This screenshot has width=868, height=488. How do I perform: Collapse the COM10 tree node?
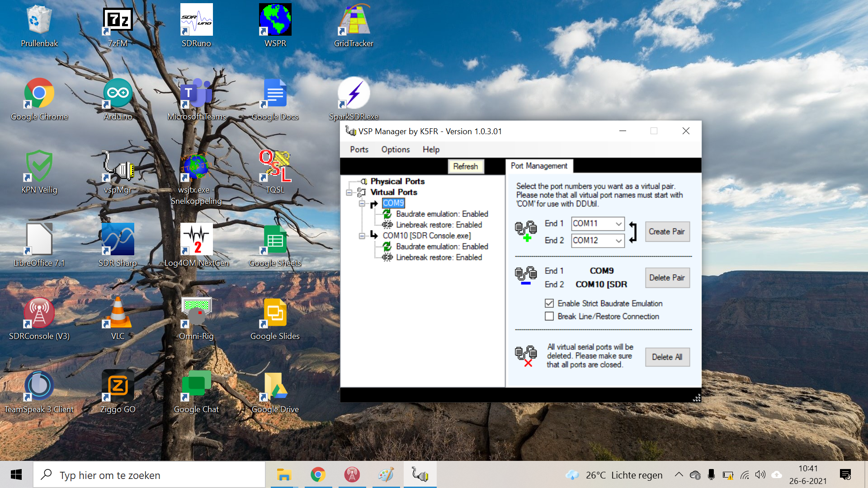362,236
